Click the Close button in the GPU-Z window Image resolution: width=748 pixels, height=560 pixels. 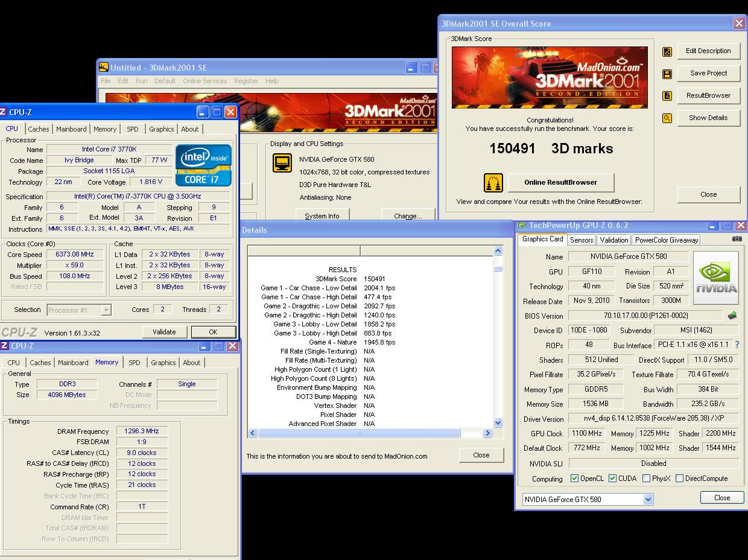tap(722, 498)
